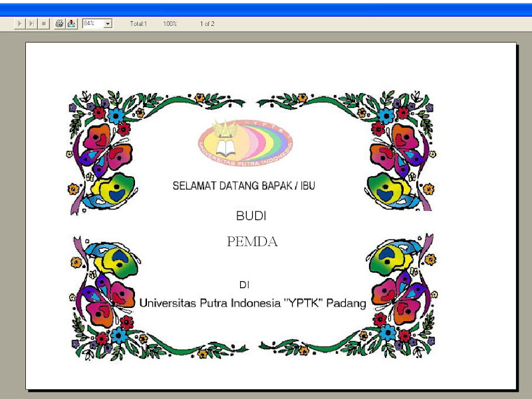Click the 84% zoom value field

[x=93, y=23]
